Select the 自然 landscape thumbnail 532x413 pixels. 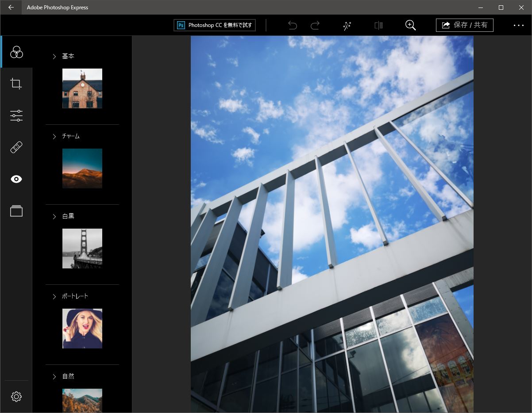82,401
